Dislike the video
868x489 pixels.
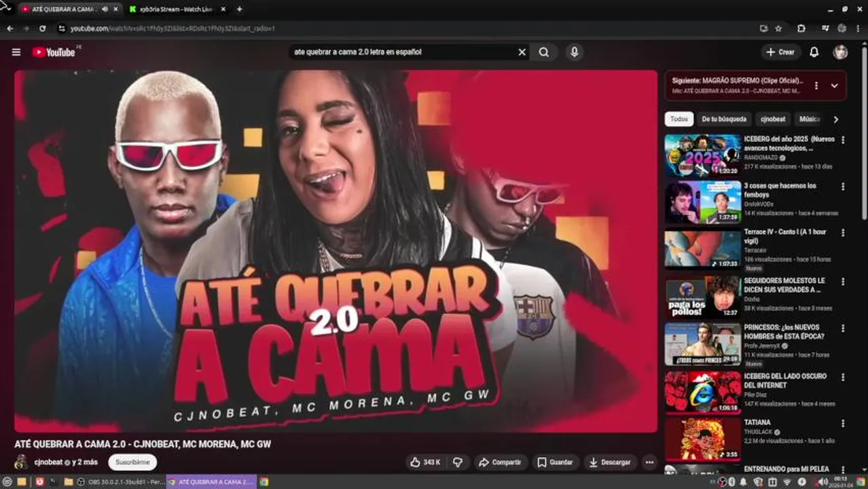pos(458,462)
